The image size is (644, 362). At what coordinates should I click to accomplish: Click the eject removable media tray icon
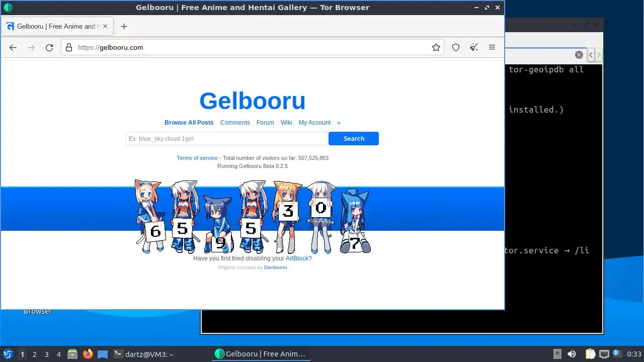(x=557, y=354)
